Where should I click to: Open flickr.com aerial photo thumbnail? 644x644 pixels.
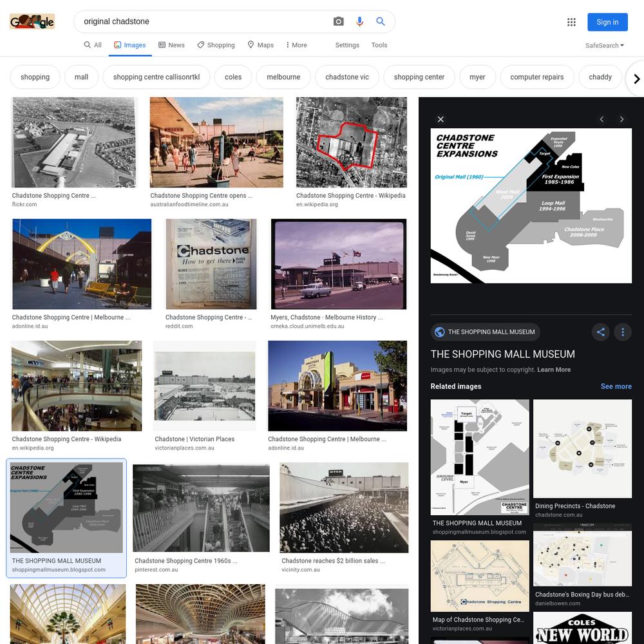(x=73, y=142)
